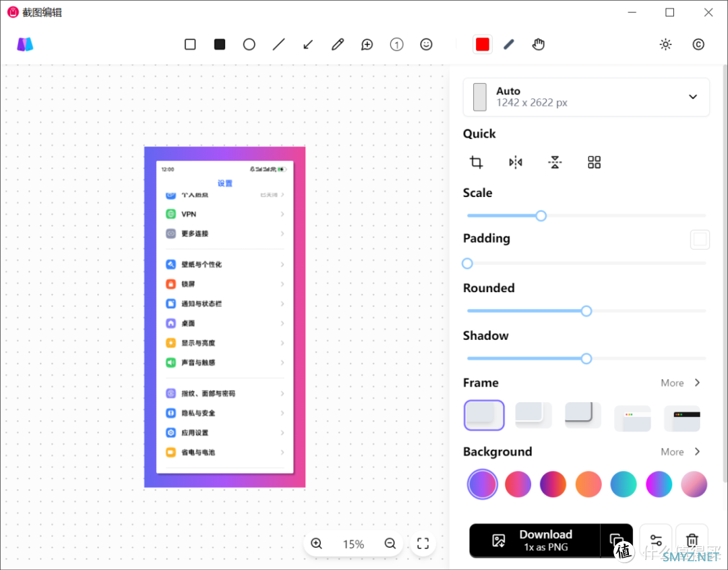This screenshot has height=570, width=728.
Task: Open the red stroke color picker
Action: click(x=483, y=45)
